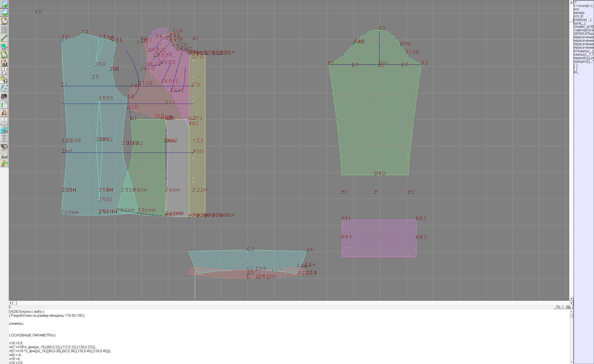Click the camera snapshot icon

tap(4, 96)
